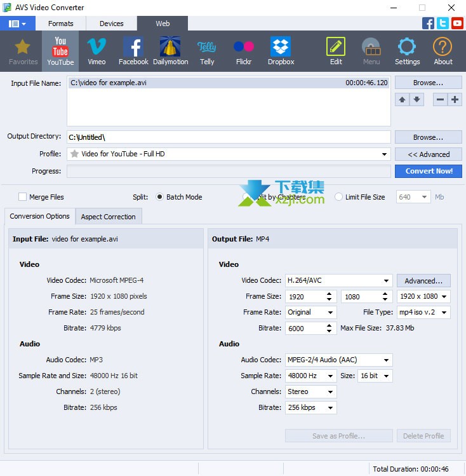Open the main application menu dropdown button
466x476 pixels.
coord(18,24)
